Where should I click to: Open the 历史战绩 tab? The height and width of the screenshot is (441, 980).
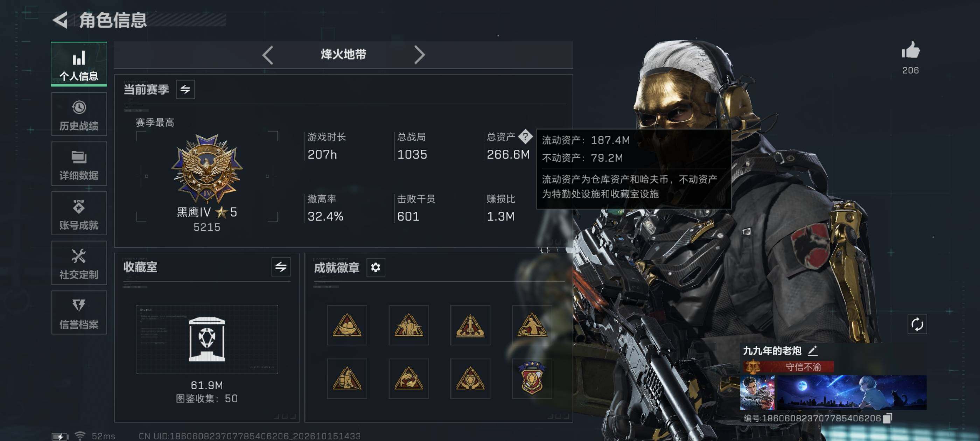point(79,114)
